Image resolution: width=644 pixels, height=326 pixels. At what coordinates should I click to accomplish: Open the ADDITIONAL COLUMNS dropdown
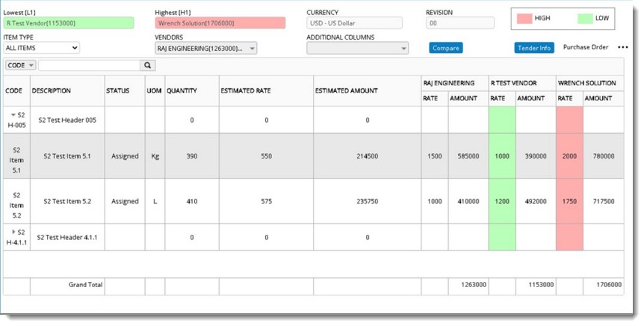click(x=357, y=49)
